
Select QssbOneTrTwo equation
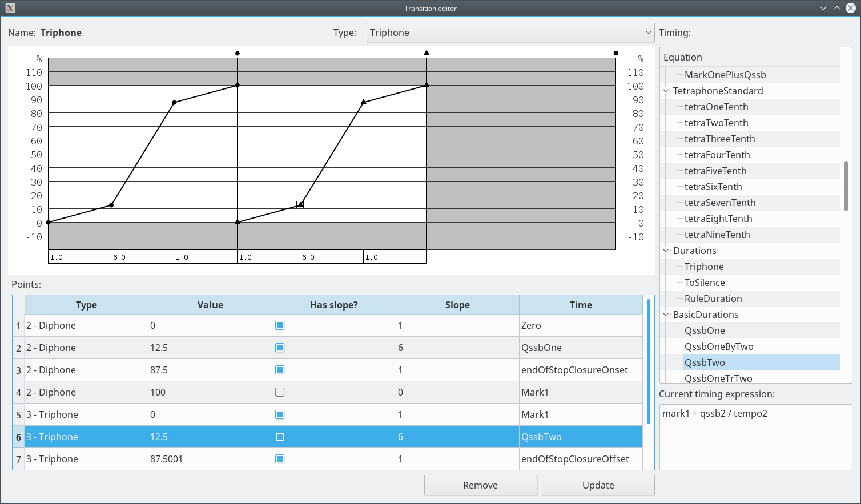tap(718, 378)
